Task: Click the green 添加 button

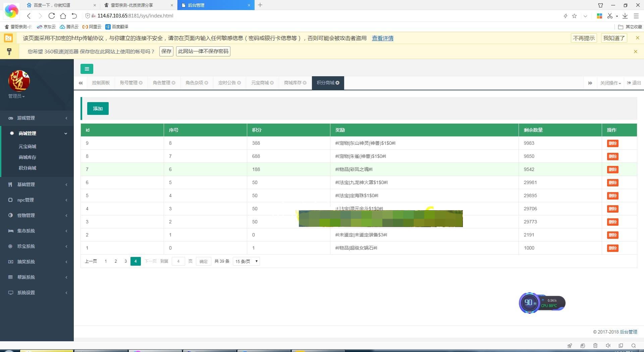Action: (x=98, y=108)
